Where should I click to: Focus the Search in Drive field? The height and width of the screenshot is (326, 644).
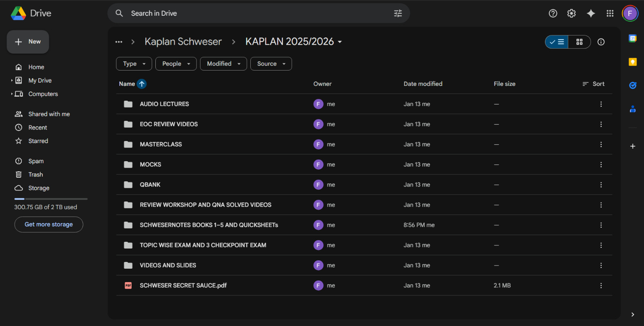point(258,13)
